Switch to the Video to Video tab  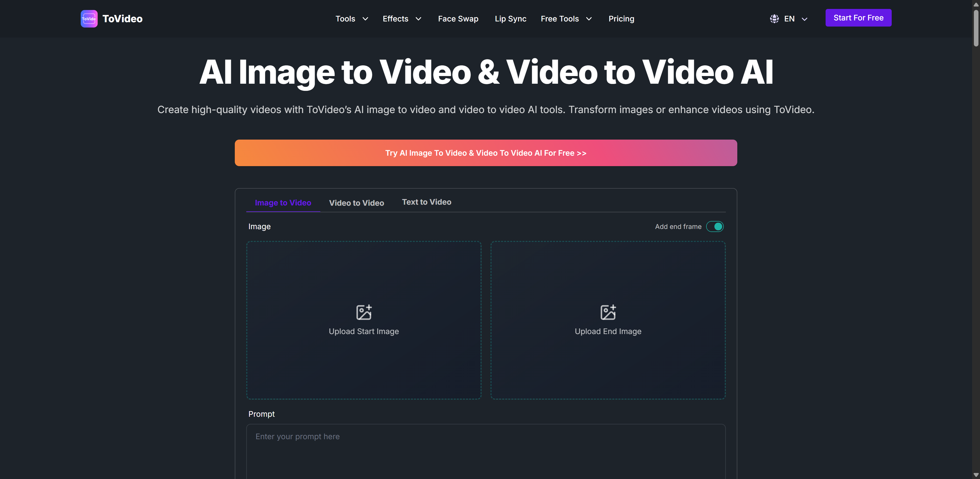click(356, 203)
